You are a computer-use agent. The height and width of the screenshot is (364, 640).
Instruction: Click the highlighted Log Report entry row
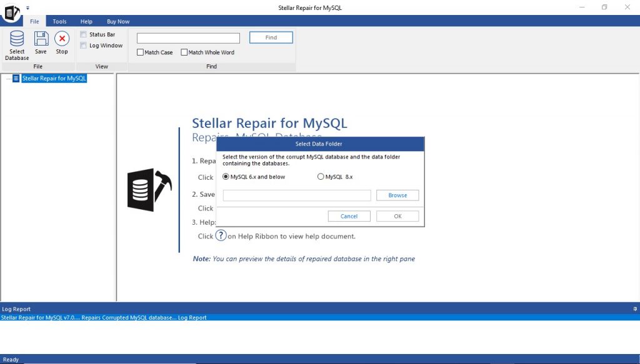coord(320,318)
